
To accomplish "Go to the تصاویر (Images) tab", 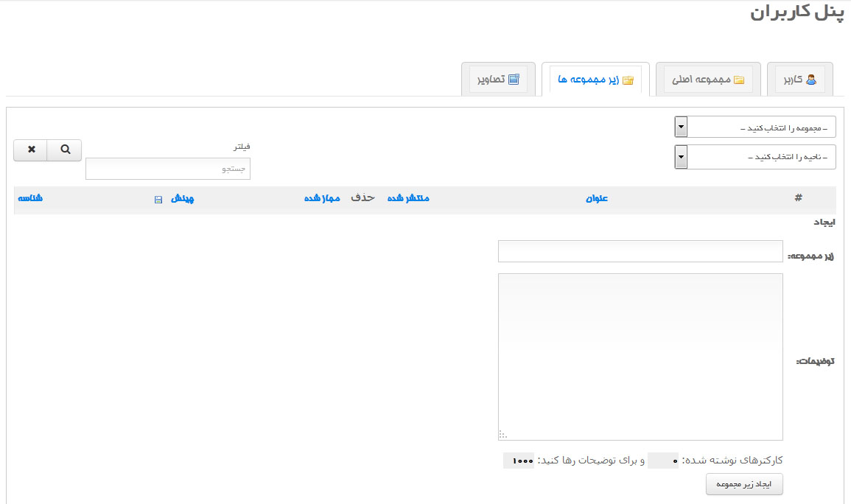I will click(498, 80).
